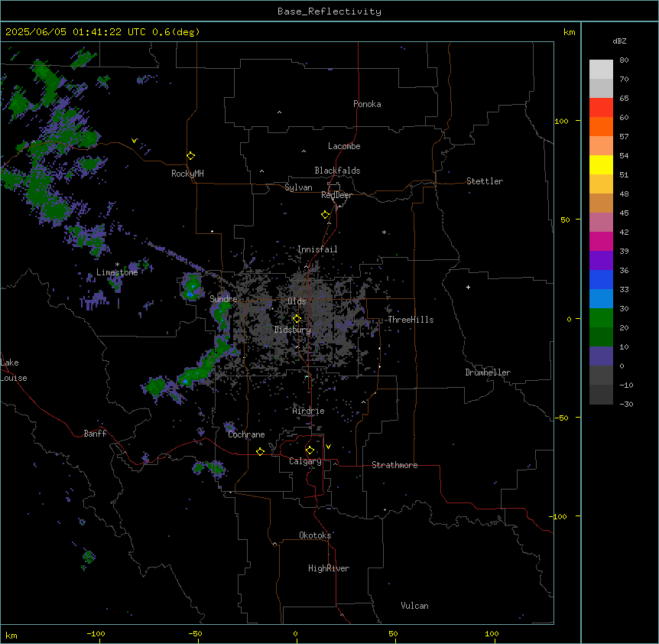Select the magenta 39-42 dBZ legend swatch

pyautogui.click(x=601, y=241)
